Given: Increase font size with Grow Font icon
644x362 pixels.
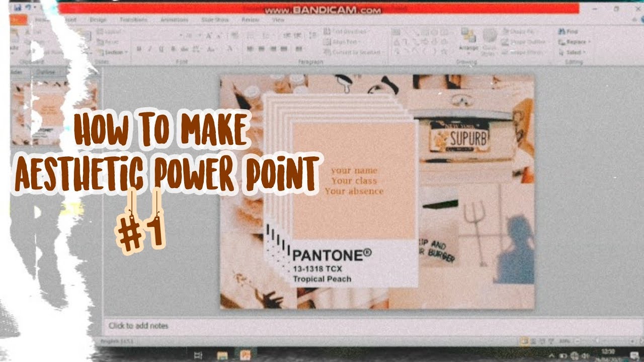Looking at the screenshot, I should pyautogui.click(x=208, y=36).
